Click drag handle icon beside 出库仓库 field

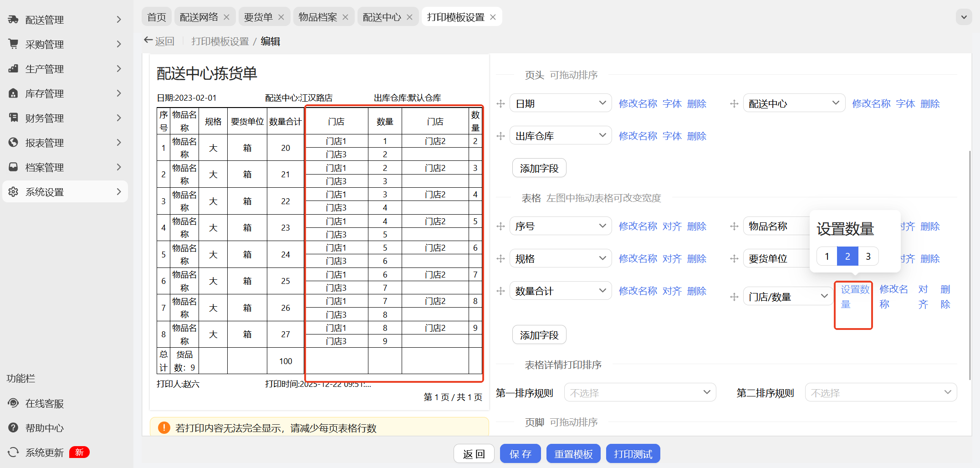pos(501,136)
